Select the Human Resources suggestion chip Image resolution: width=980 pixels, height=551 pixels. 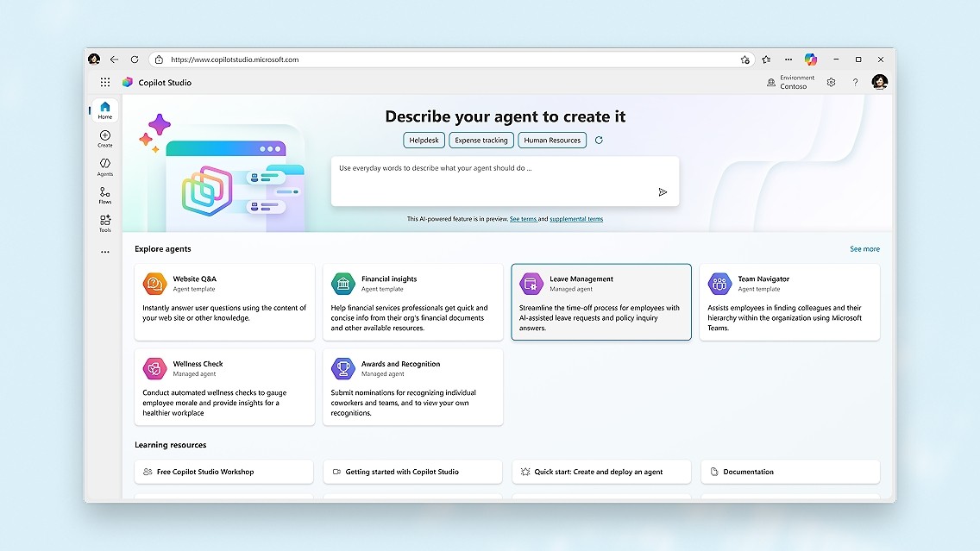(x=552, y=140)
